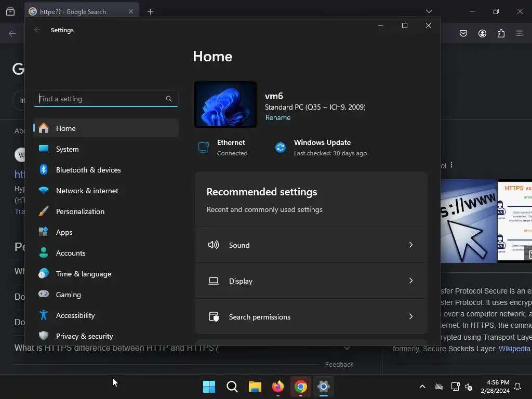
Task: Open the cursor image in browser results
Action: coord(469,221)
